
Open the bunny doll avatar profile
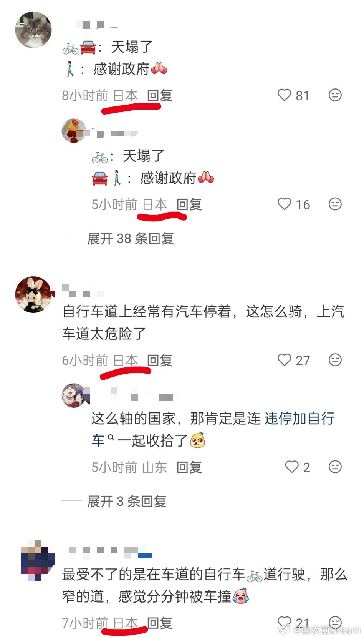click(33, 294)
